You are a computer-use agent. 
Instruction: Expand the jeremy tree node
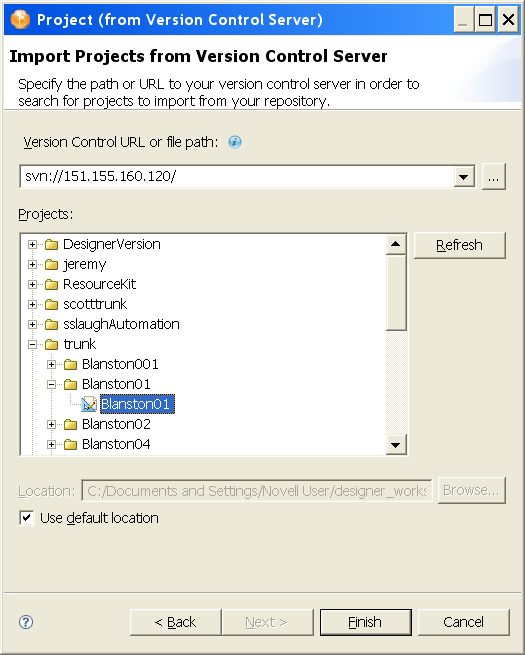(32, 264)
